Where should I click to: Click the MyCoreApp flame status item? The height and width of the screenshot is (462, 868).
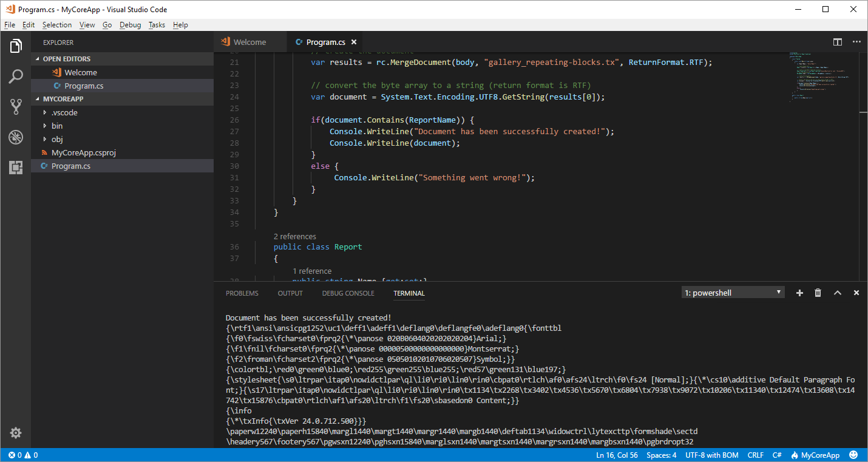[815, 455]
